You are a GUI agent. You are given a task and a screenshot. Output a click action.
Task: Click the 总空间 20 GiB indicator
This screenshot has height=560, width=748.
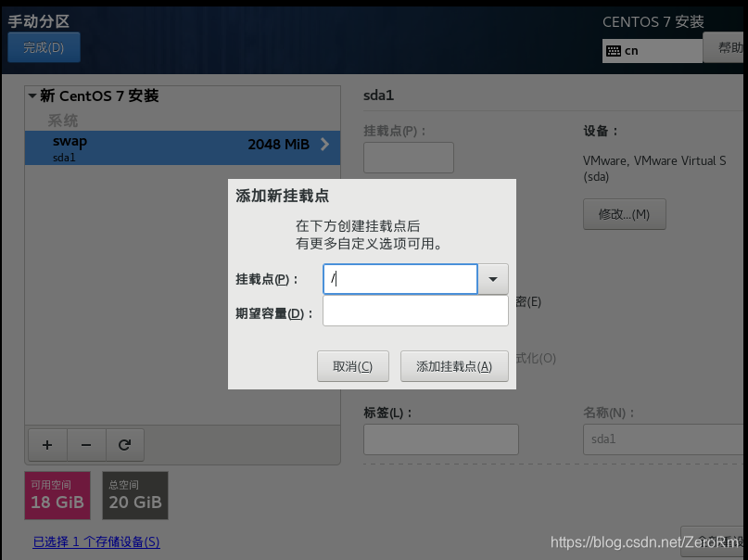point(135,495)
